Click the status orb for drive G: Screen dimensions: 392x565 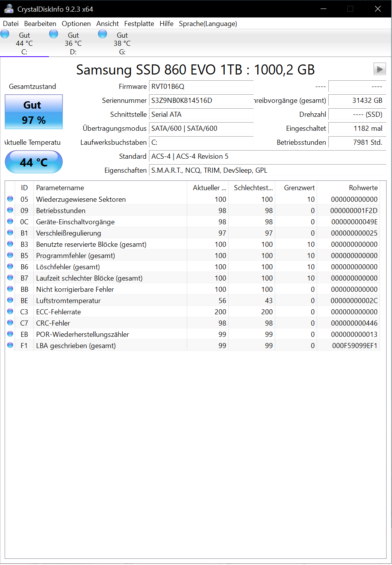[x=102, y=34]
